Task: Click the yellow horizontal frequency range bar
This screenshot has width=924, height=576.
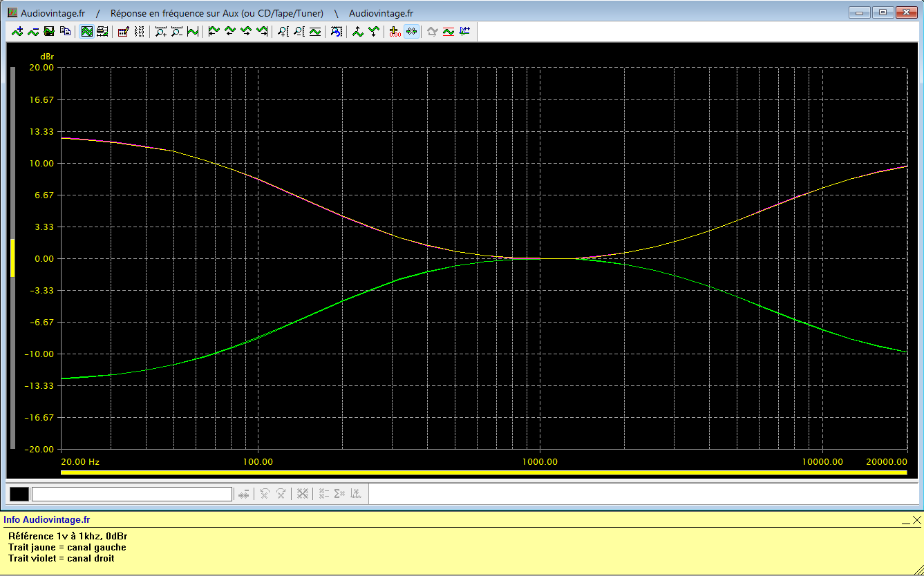Action: point(484,472)
